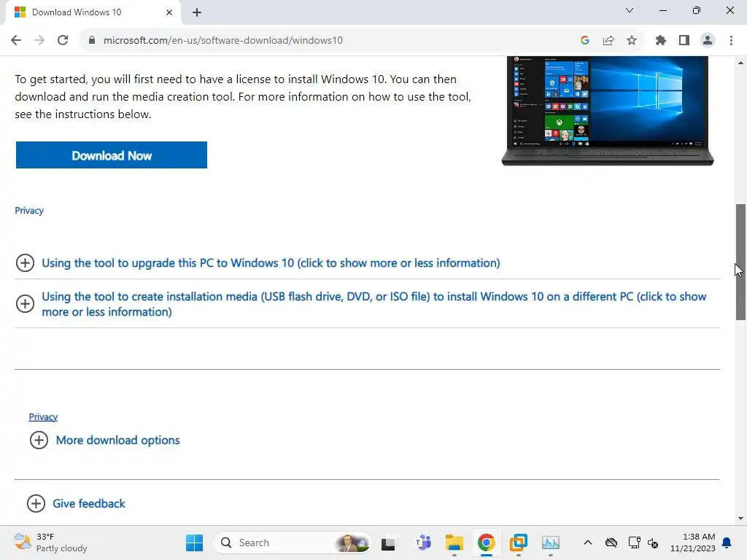The image size is (747, 560).
Task: Show hidden system tray icons
Action: (588, 542)
